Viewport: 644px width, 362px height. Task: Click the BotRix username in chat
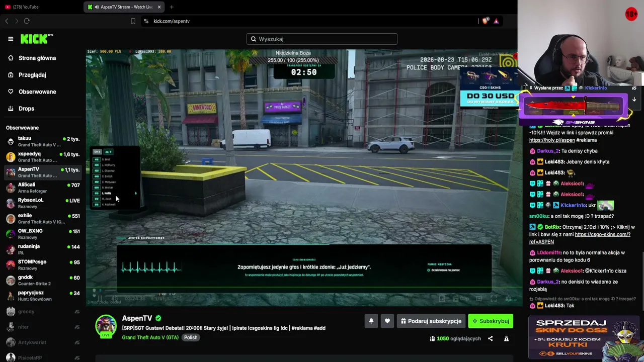pos(552,227)
